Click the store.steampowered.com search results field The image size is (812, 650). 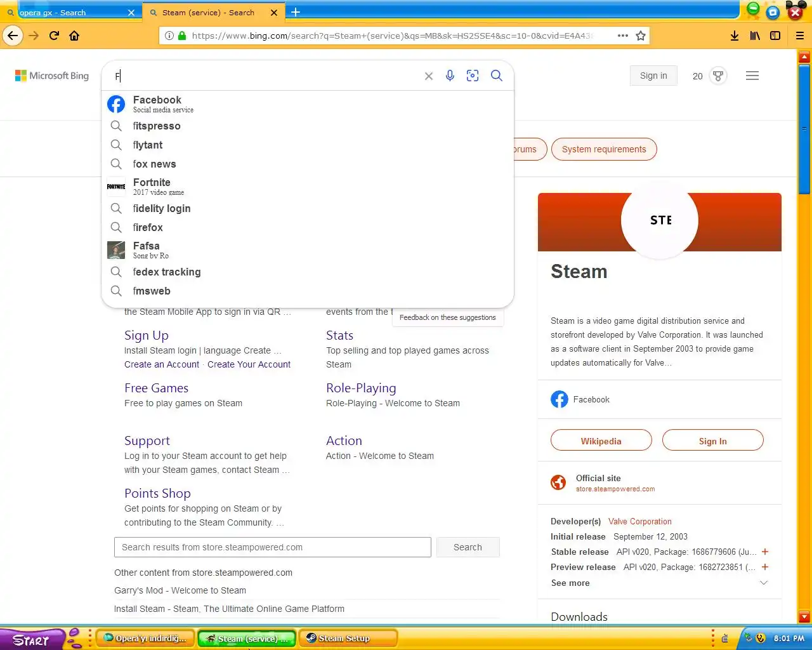pos(273,547)
